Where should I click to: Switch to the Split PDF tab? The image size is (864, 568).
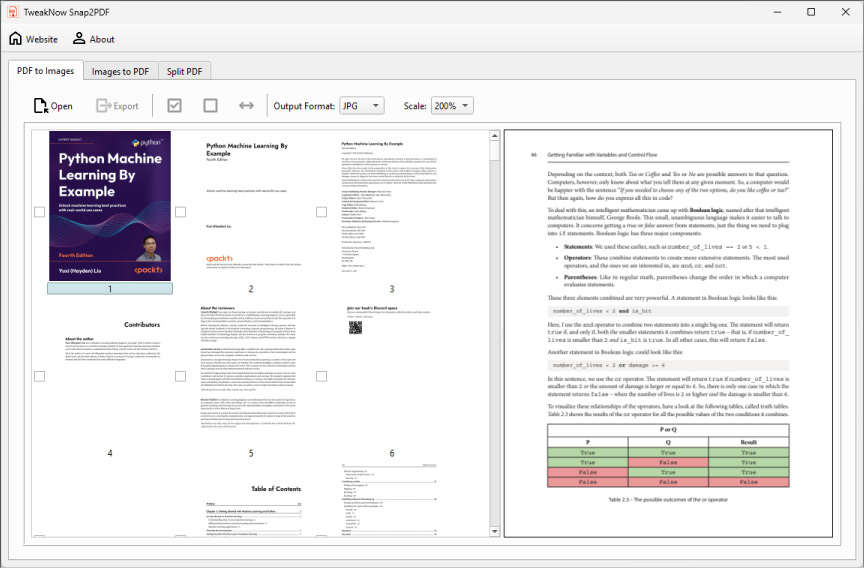(184, 72)
